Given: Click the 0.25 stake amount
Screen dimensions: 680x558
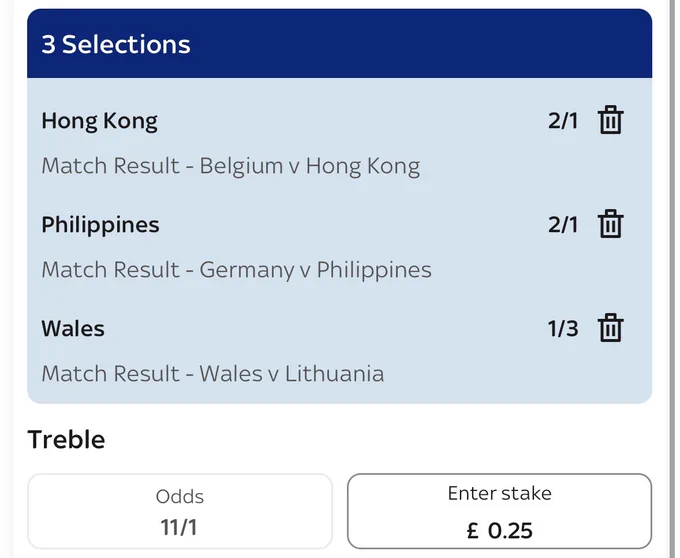Looking at the screenshot, I should [510, 531].
